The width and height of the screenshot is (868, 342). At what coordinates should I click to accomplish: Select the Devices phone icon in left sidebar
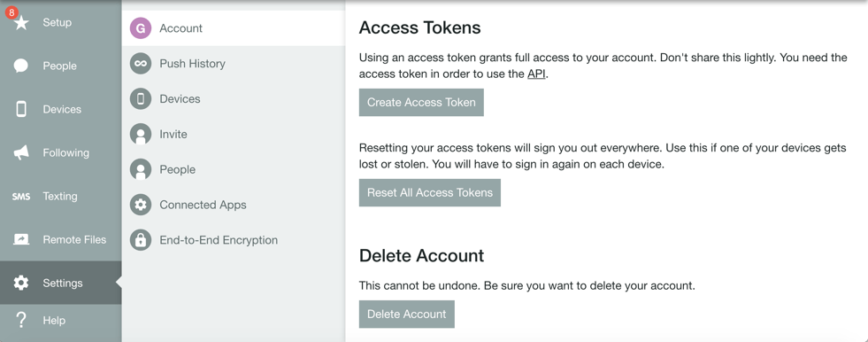(21, 109)
